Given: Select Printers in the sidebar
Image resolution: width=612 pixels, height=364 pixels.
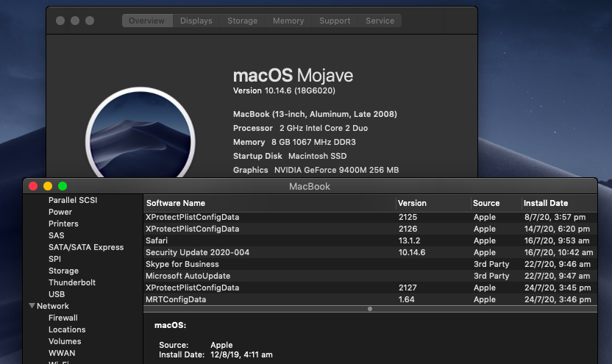Looking at the screenshot, I should coord(63,224).
